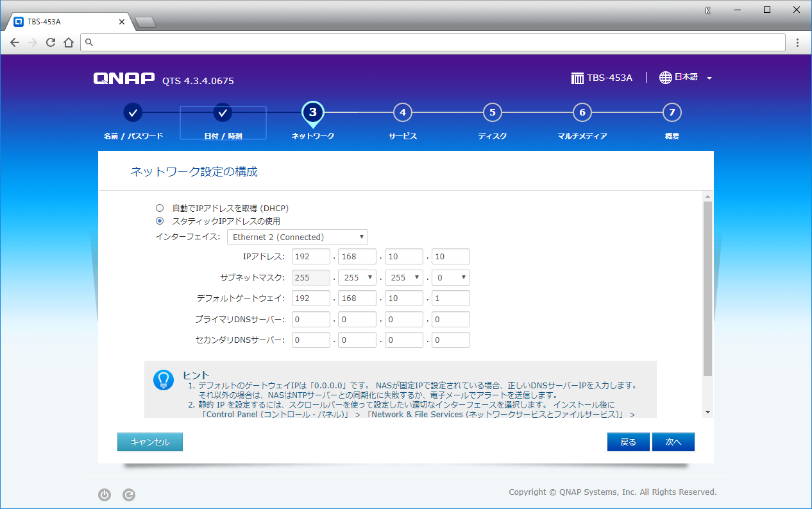The image size is (812, 509).
Task: Go to step 4 サービス
Action: pos(402,113)
